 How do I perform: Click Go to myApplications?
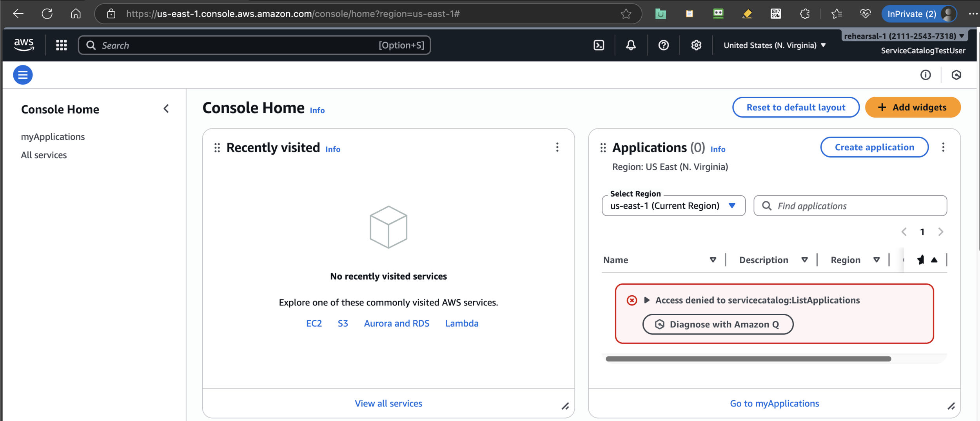(774, 403)
